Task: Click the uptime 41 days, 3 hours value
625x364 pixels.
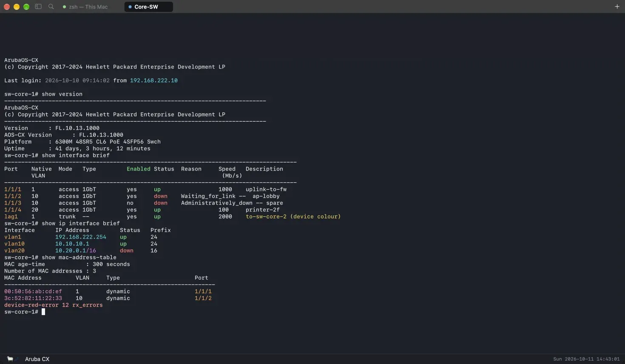Action: [103, 148]
